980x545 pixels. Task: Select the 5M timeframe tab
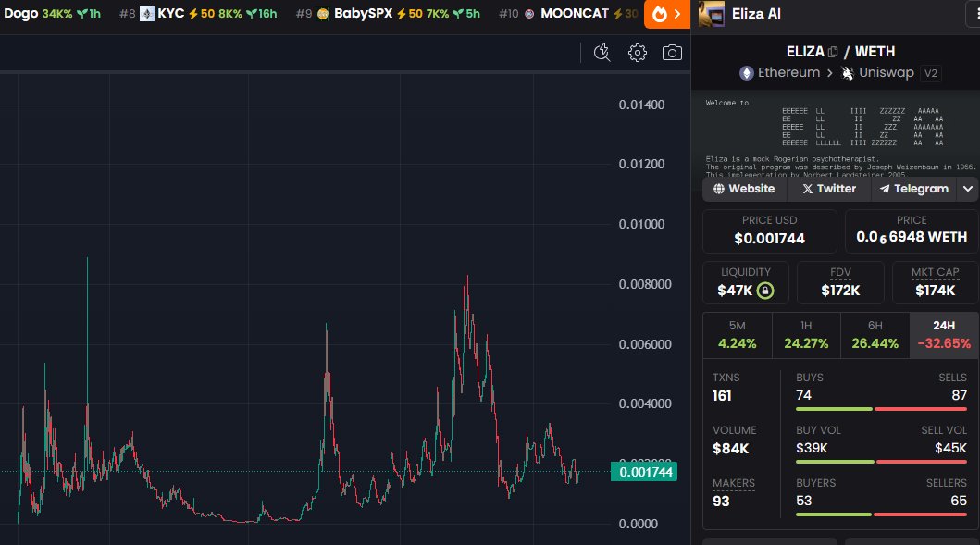click(738, 335)
